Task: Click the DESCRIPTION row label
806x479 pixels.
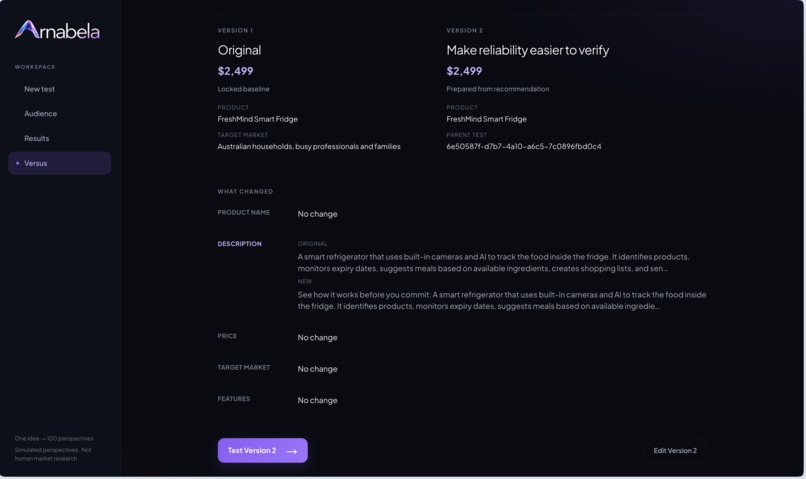Action: 240,244
